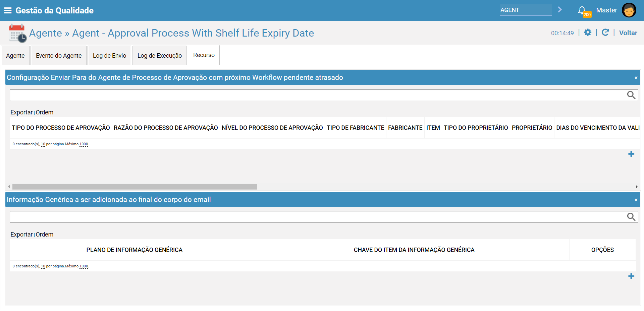Sort by Item column header
Screen dimensions: 644x311
[x=433, y=128]
